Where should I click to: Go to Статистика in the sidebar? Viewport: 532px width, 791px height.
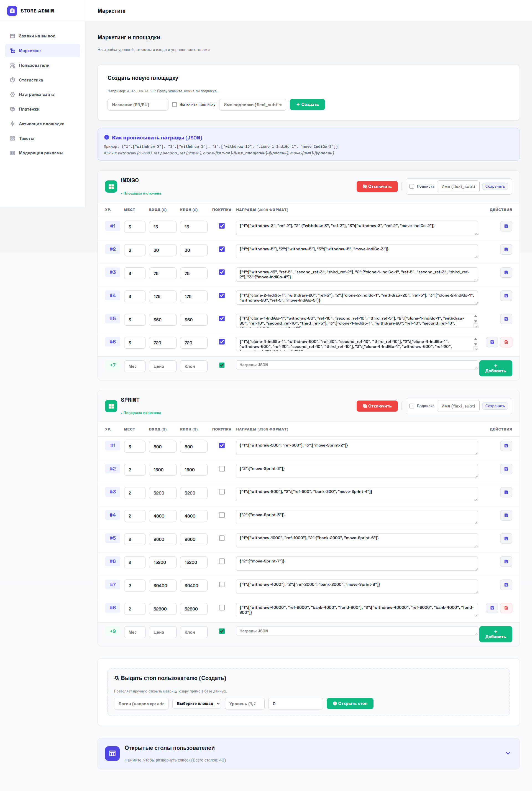coord(30,80)
